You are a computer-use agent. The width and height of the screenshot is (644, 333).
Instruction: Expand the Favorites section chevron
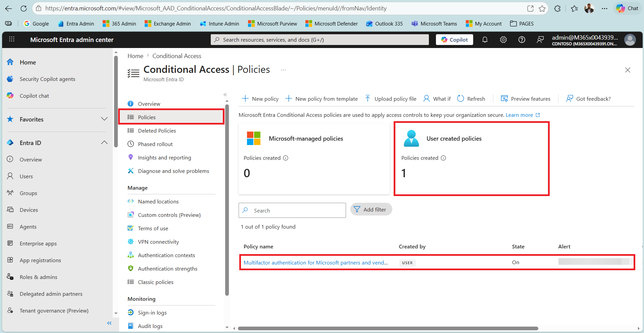[104, 119]
